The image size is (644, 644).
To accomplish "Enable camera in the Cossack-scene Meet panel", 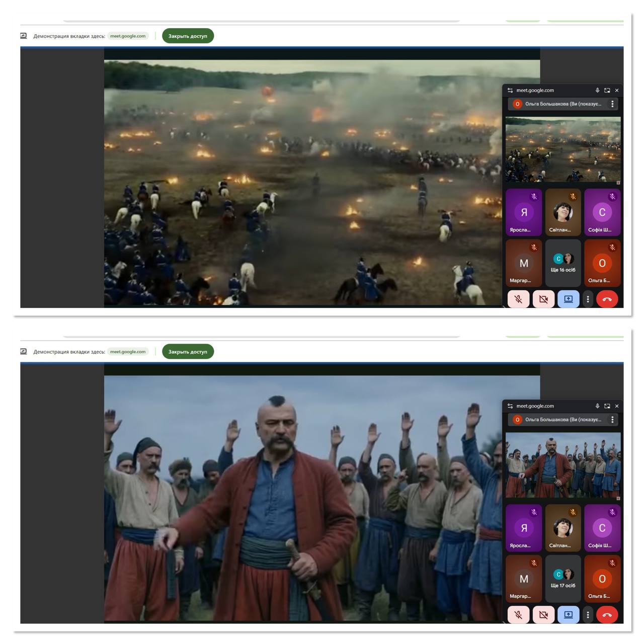I will tap(543, 614).
